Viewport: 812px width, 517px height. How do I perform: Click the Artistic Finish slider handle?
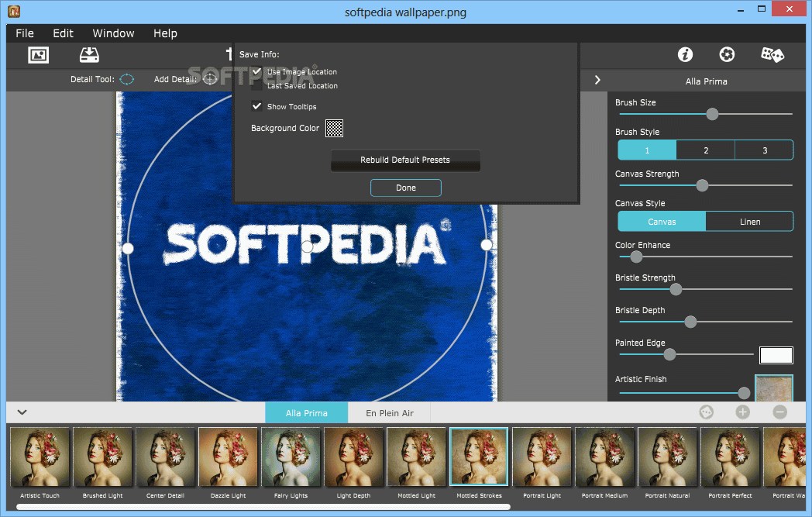[x=744, y=393]
